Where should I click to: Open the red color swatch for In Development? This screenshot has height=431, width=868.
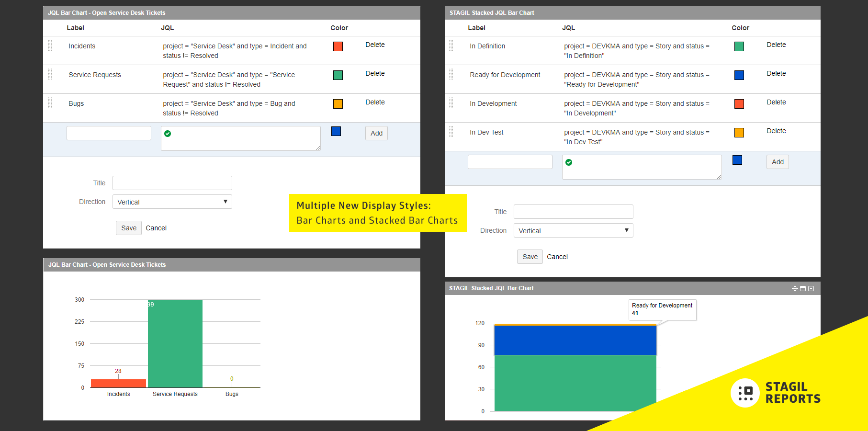pyautogui.click(x=739, y=104)
